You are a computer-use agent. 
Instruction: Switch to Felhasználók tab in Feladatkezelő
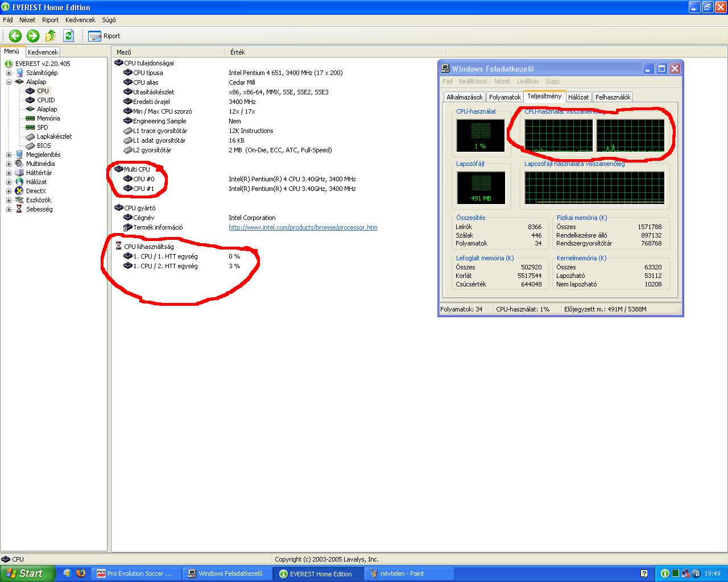(613, 97)
